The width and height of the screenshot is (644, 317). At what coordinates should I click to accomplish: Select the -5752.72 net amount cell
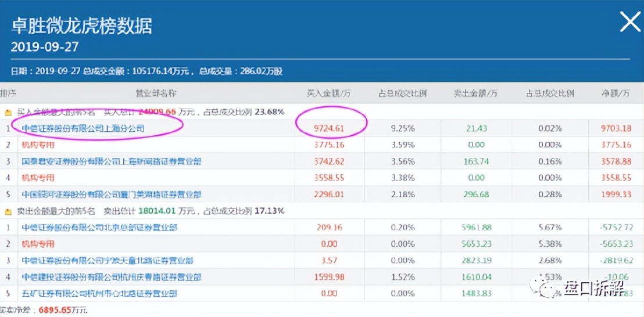[x=616, y=228]
